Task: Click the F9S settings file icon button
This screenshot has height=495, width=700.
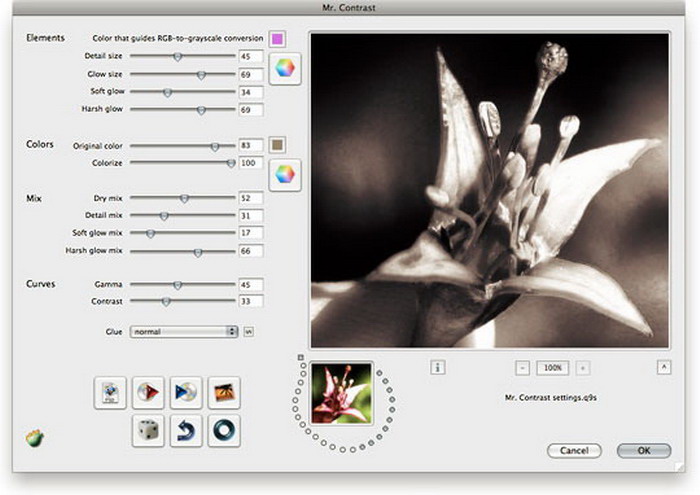Action: [109, 393]
